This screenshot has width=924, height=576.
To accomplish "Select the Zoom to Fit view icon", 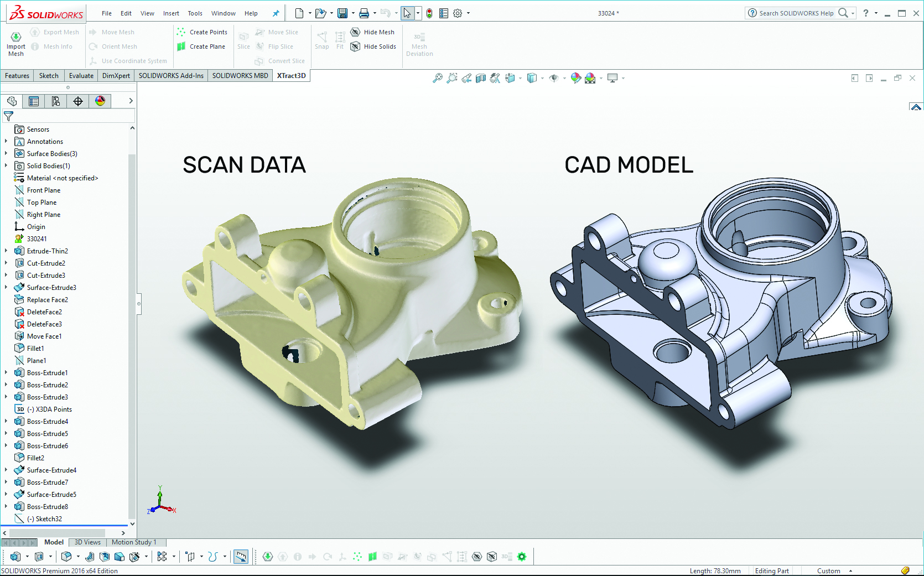I will tap(437, 78).
